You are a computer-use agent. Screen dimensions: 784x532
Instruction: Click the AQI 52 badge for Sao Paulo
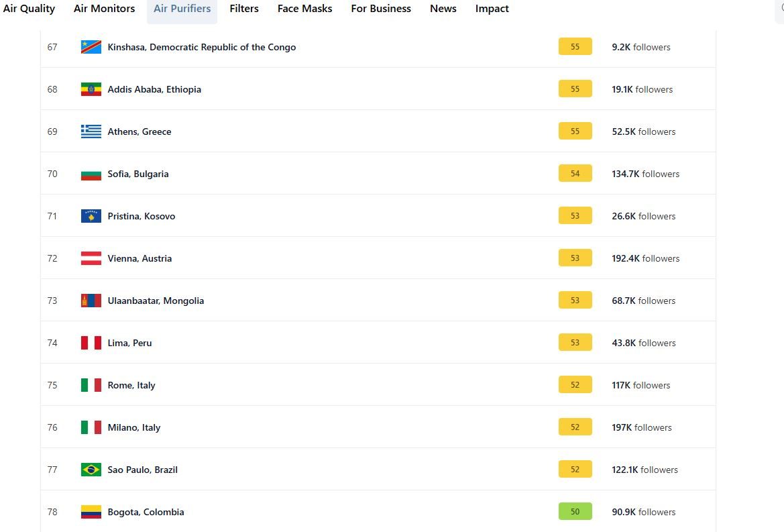click(x=575, y=469)
